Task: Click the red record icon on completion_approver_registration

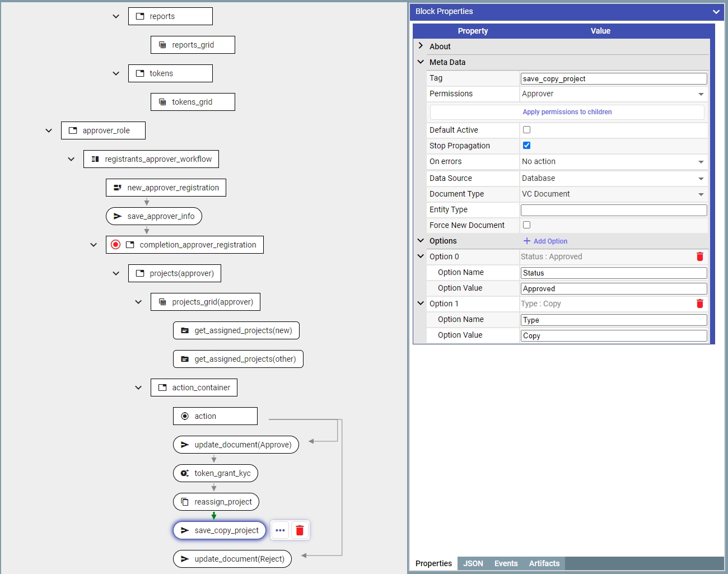Action: coord(115,245)
